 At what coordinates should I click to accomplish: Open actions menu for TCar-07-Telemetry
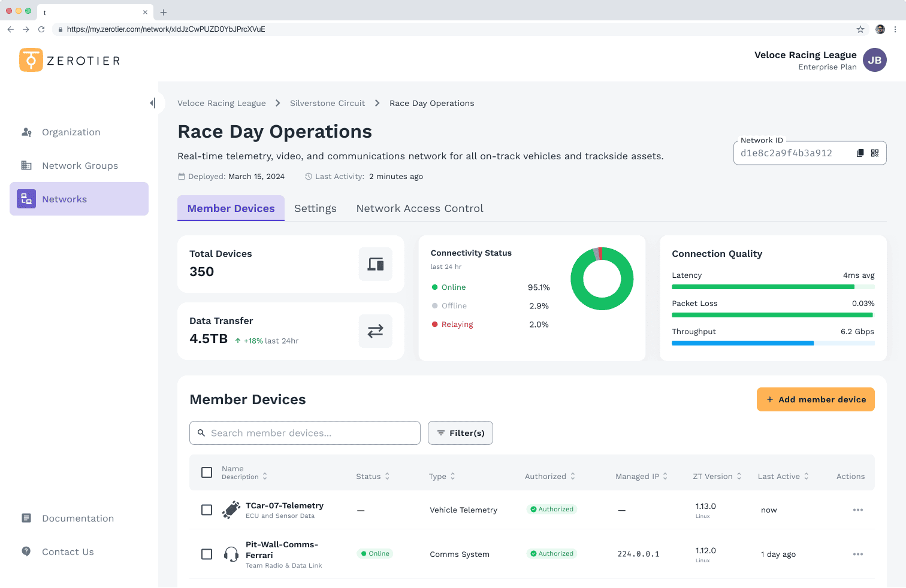(857, 510)
